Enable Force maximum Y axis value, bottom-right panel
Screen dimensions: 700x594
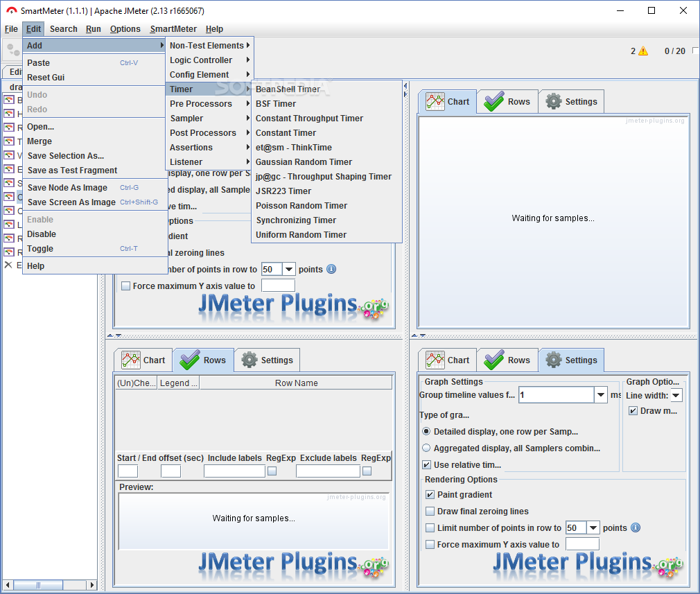point(430,544)
